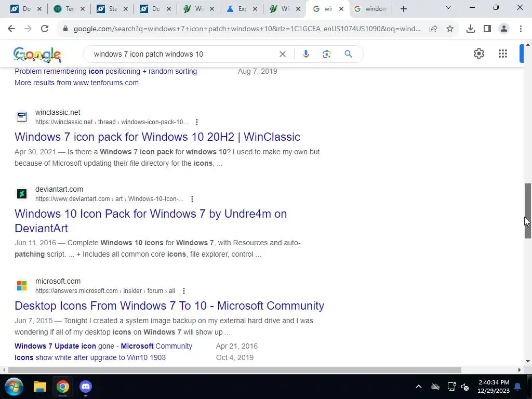Open File Explorer from taskbar

tap(39, 387)
